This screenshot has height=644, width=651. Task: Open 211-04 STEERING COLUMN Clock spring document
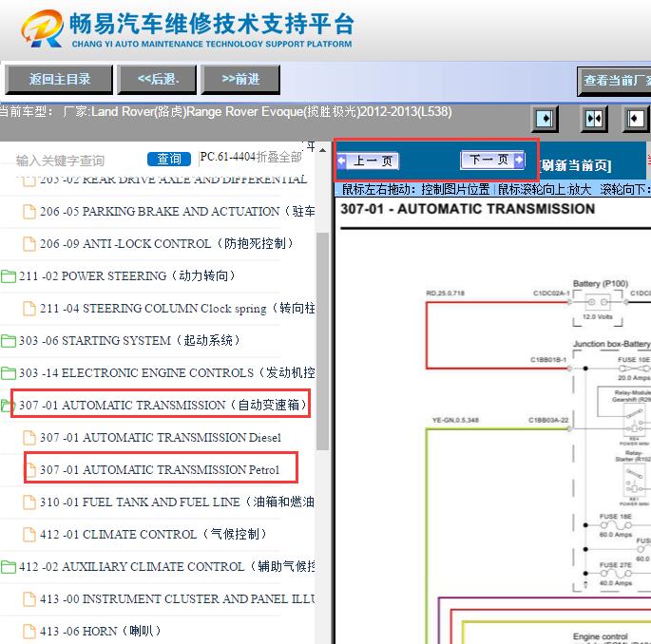178,309
